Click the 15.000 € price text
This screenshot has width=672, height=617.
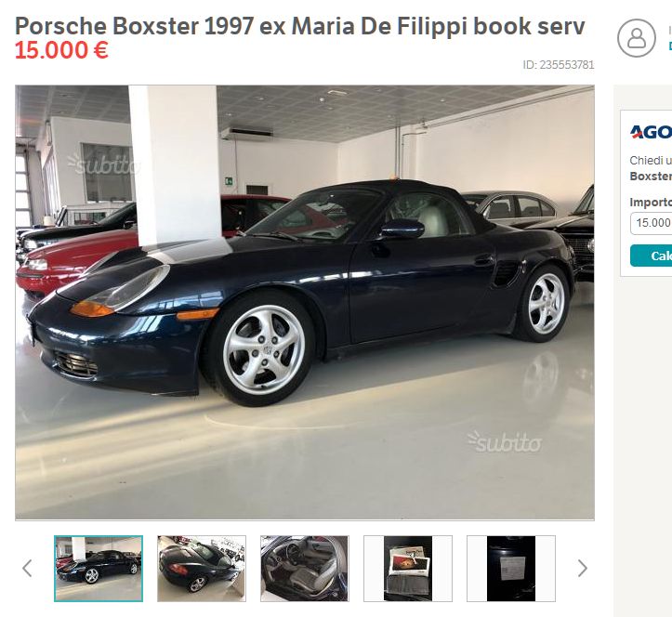click(x=61, y=50)
